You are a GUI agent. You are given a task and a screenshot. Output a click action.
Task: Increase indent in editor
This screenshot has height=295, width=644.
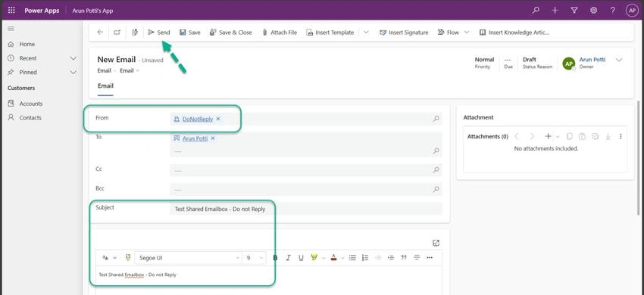click(391, 258)
